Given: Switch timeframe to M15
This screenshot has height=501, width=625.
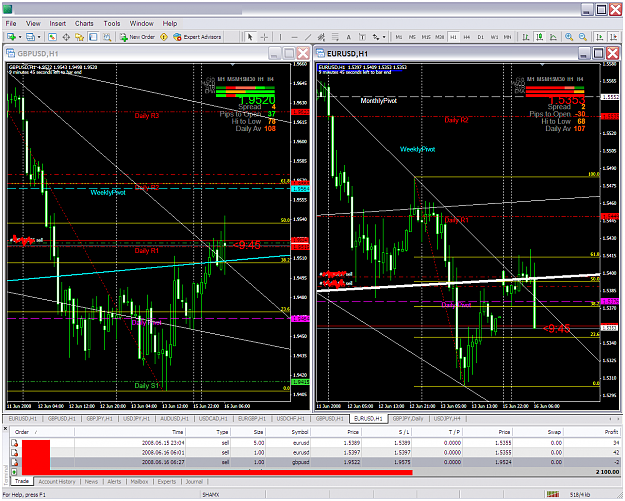Looking at the screenshot, I should (426, 37).
